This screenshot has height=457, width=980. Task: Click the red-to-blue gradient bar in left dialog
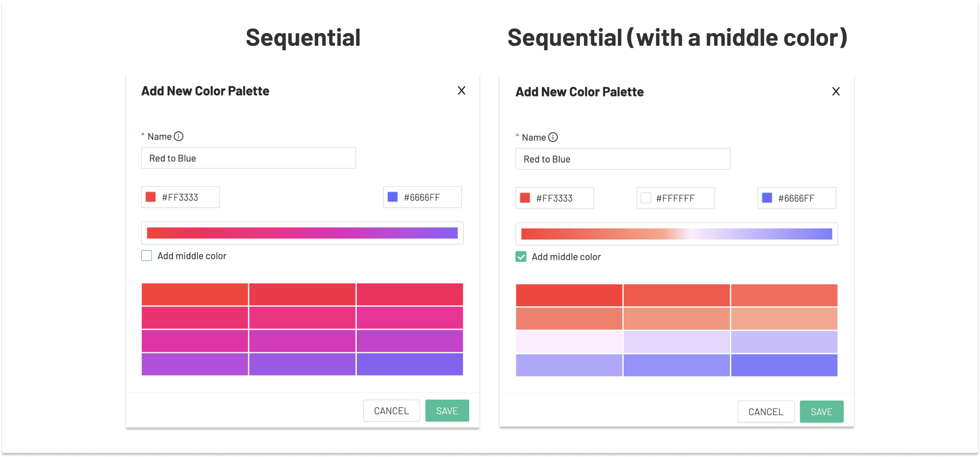[x=302, y=232]
